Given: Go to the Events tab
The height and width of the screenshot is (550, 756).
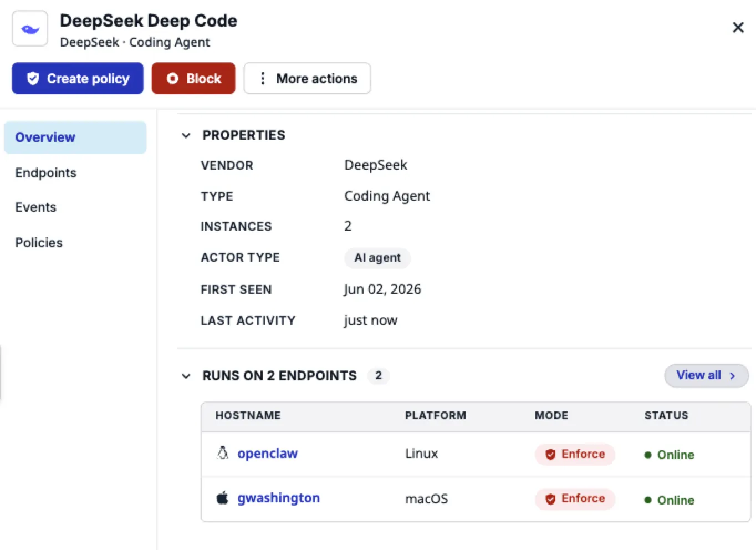Looking at the screenshot, I should click(x=35, y=207).
